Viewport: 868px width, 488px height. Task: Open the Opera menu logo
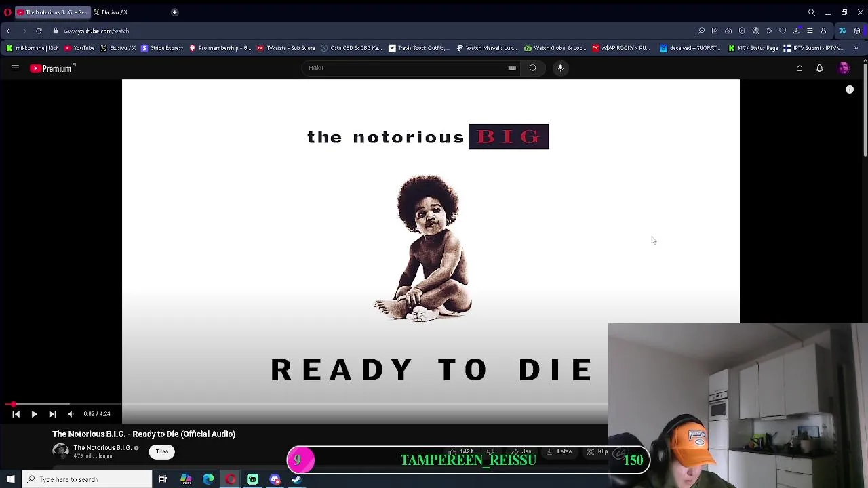coord(7,12)
